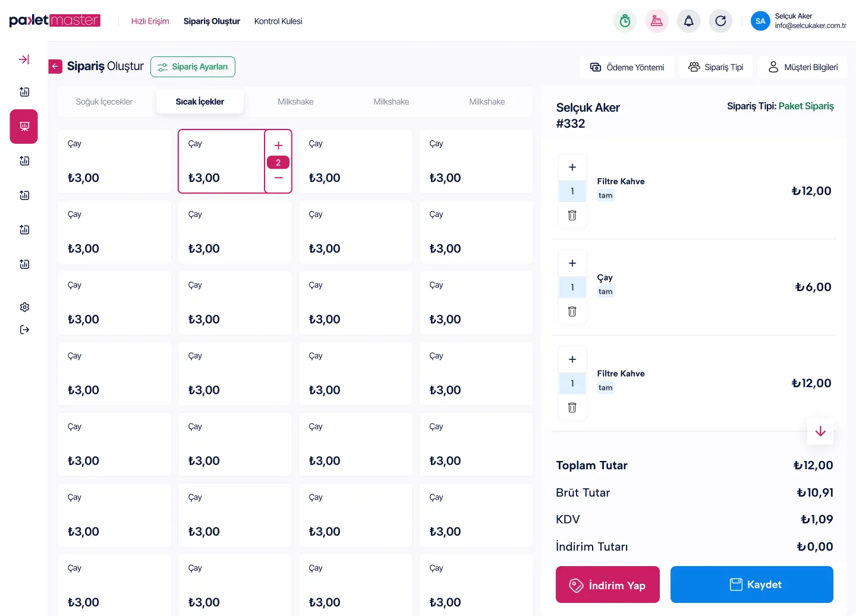Click the email info@selcukaker.com.tr
This screenshot has width=856, height=616.
click(x=810, y=26)
